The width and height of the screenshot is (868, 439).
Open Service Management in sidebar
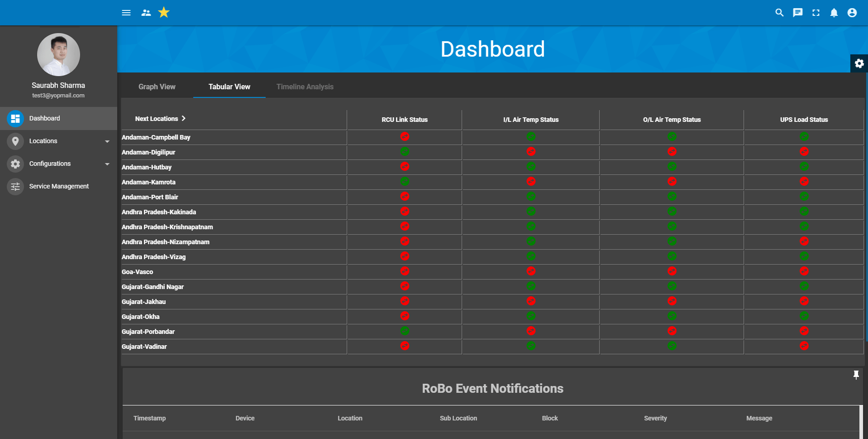59,186
